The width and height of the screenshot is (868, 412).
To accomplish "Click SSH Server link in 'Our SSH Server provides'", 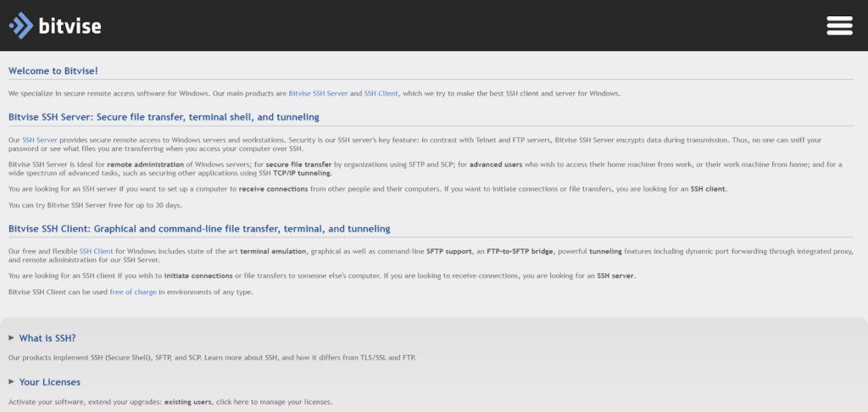I will [x=40, y=139].
